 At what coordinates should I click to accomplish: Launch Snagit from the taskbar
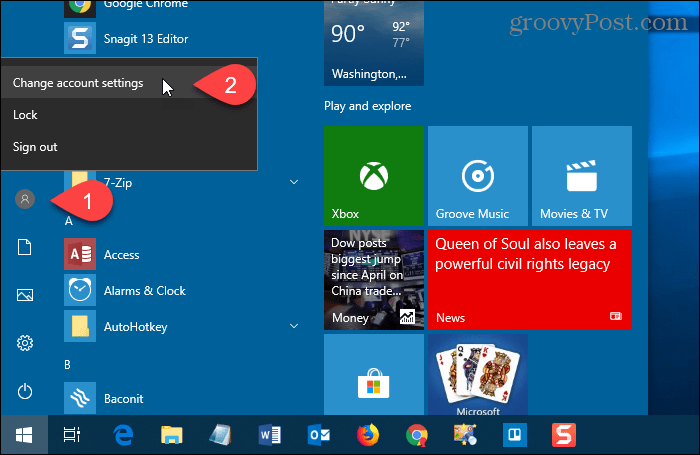[x=564, y=435]
